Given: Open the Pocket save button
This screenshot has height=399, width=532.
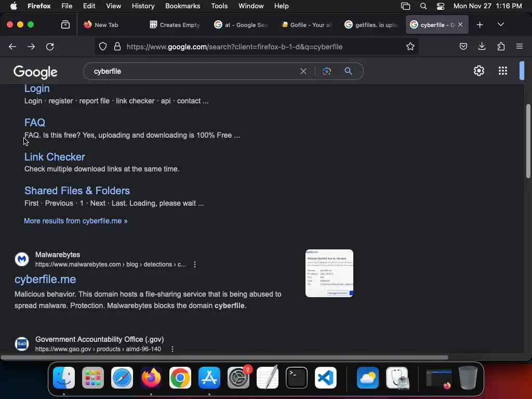Looking at the screenshot, I should click(x=463, y=46).
